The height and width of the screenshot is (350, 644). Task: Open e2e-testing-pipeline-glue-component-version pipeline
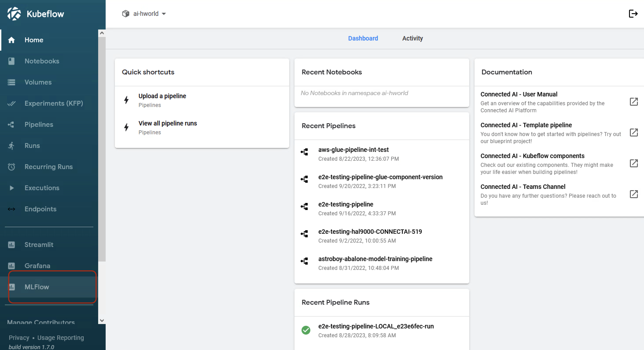point(381,181)
